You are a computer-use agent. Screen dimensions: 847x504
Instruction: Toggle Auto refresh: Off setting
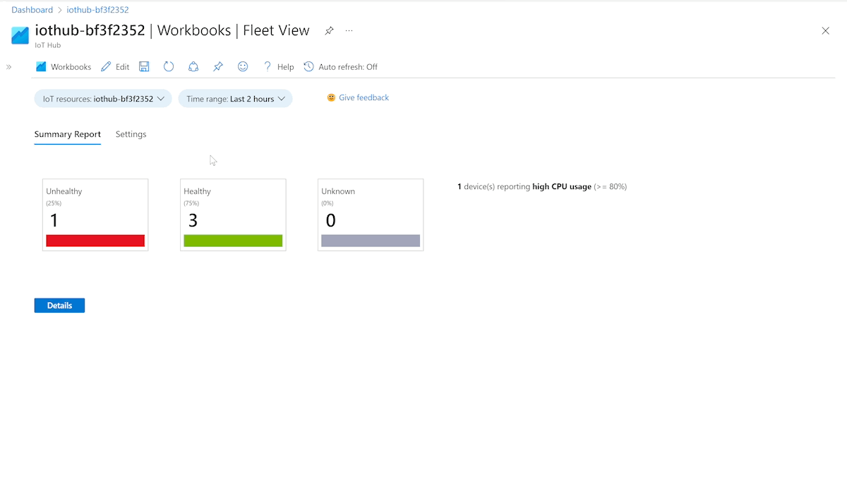click(341, 67)
